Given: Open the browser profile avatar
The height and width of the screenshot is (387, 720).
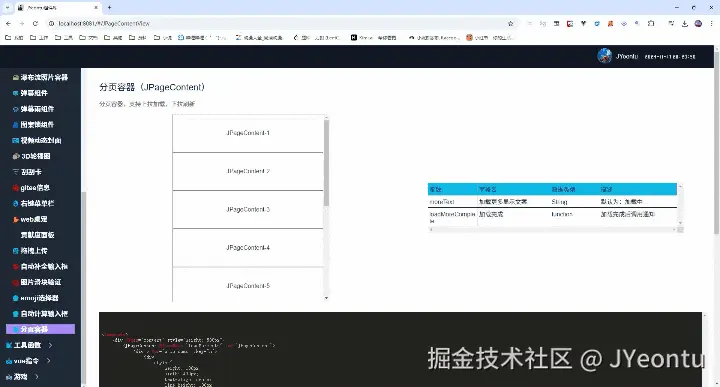Looking at the screenshot, I should 698,23.
